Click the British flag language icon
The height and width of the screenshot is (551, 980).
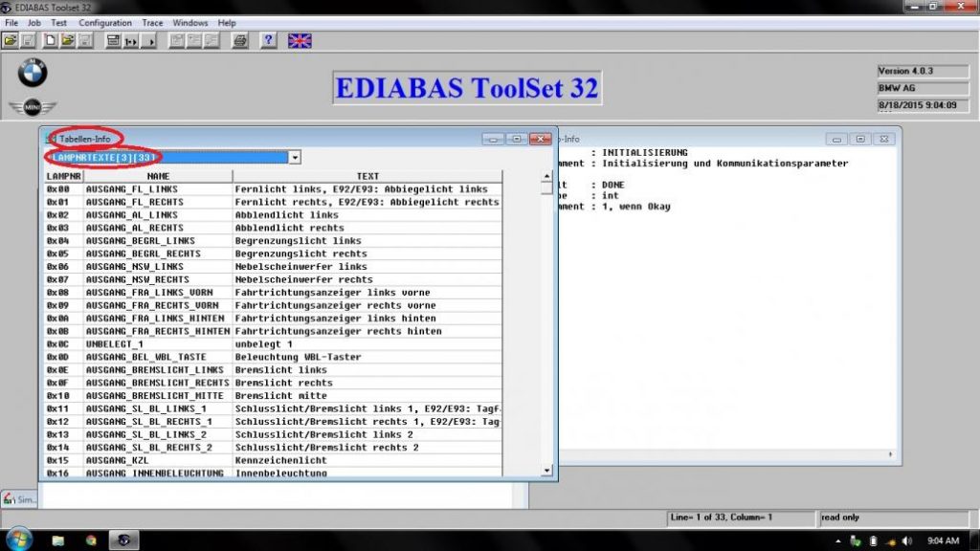[x=300, y=41]
